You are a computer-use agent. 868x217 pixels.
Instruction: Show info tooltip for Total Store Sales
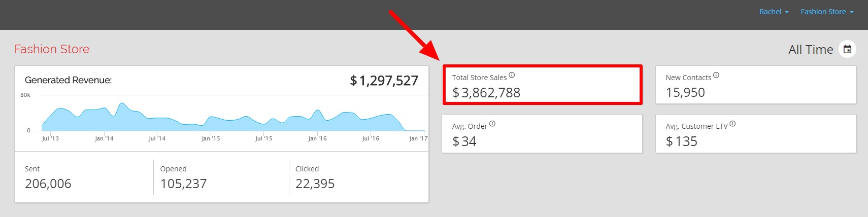click(x=512, y=75)
